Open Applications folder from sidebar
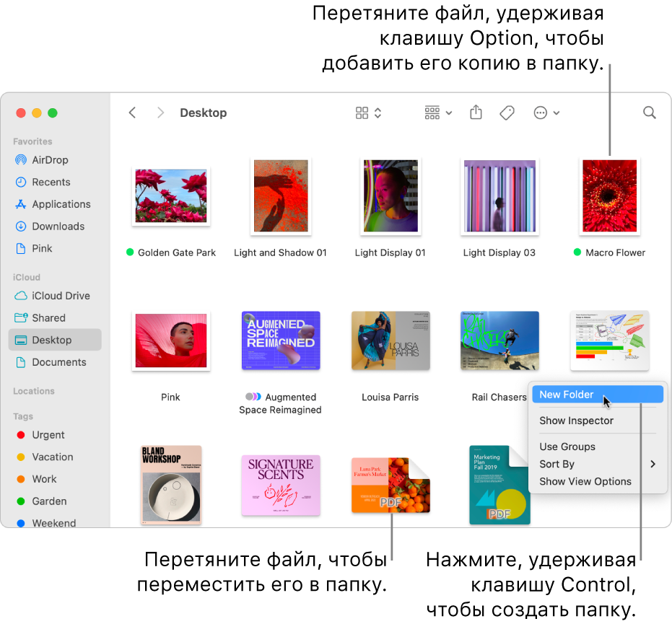 61,204
